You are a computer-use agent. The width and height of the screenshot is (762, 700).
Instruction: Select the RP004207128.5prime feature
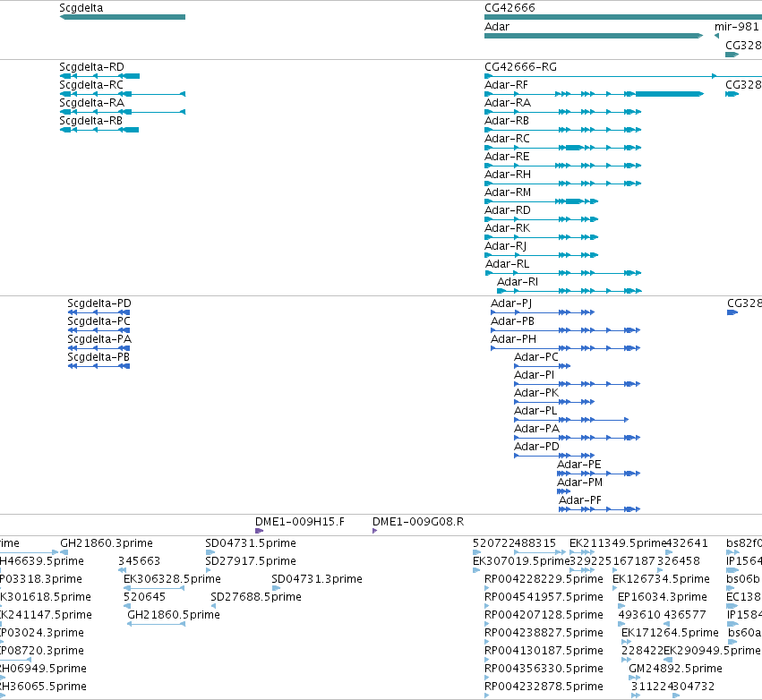coord(487,624)
